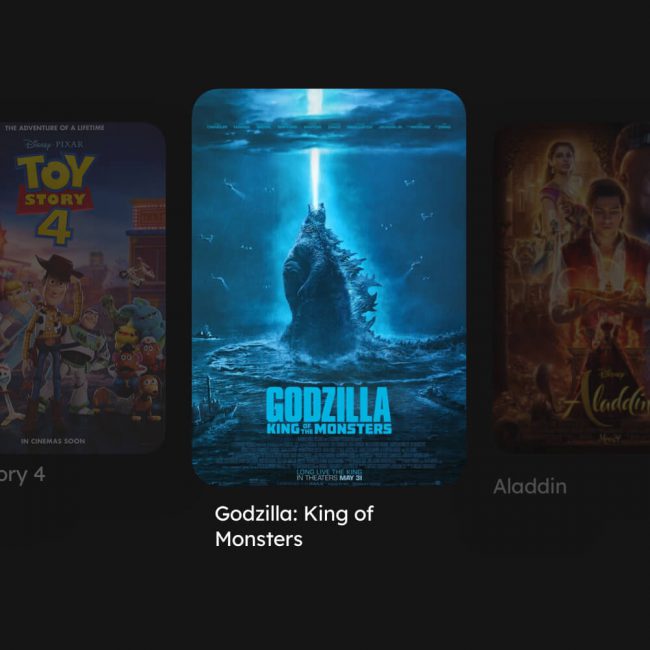
Task: Click the Godzilla monster figure on the center poster
Action: [x=330, y=283]
